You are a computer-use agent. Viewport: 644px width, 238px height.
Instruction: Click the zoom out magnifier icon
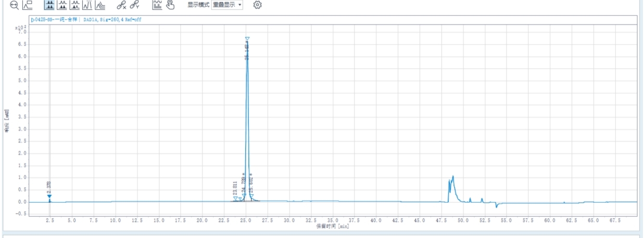click(x=14, y=5)
